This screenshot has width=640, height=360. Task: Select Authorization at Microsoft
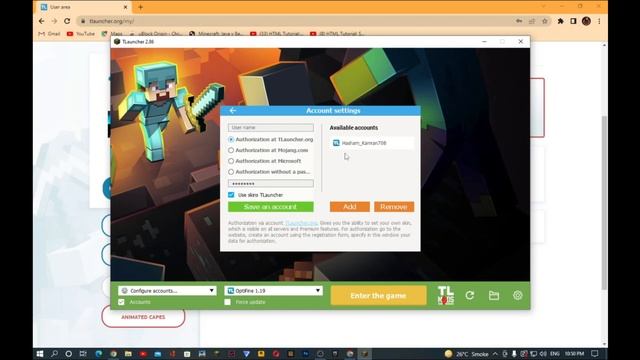(x=231, y=161)
